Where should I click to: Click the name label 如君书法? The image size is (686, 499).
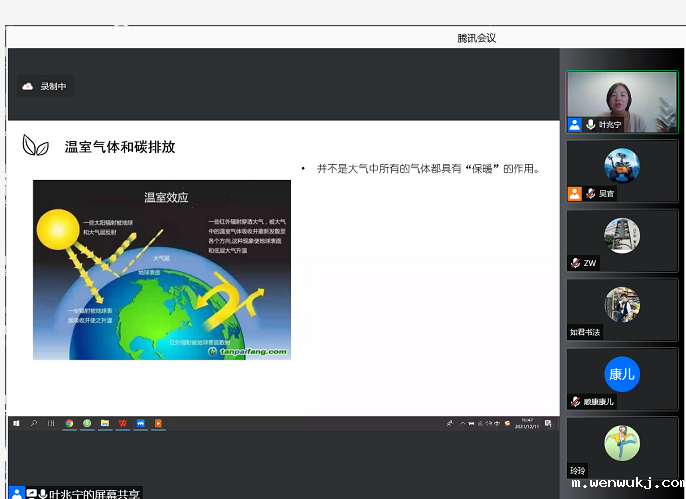pos(585,332)
